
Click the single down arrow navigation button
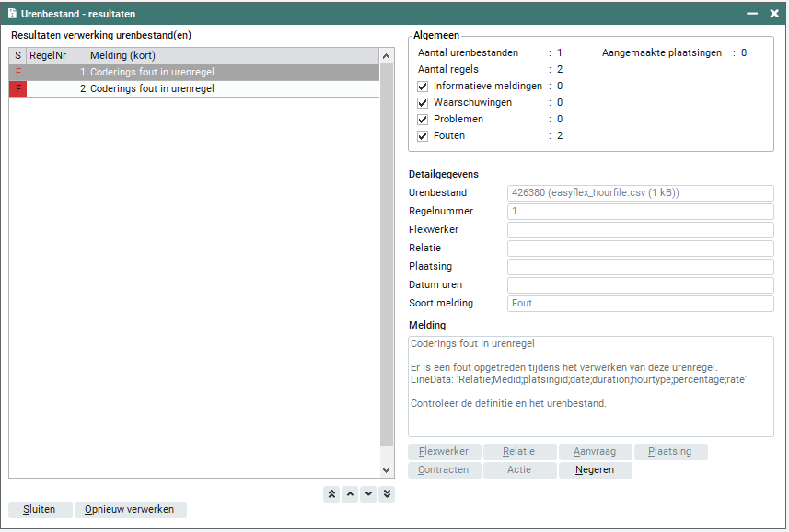click(368, 494)
